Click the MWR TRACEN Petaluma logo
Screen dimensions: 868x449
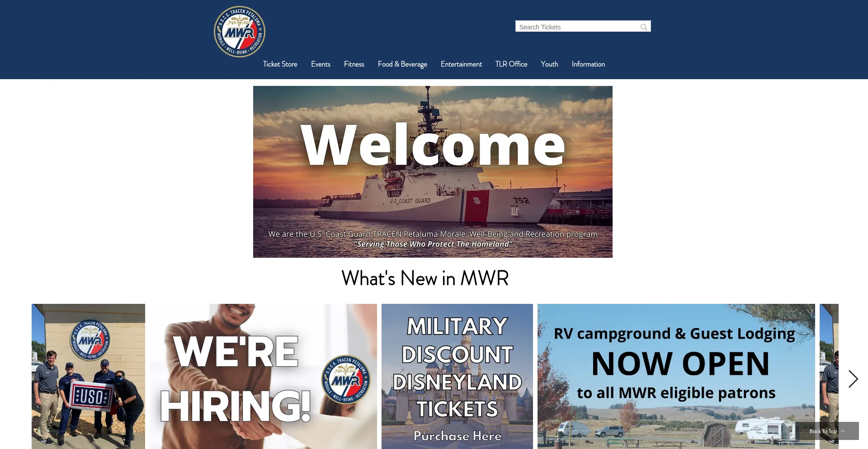click(240, 32)
